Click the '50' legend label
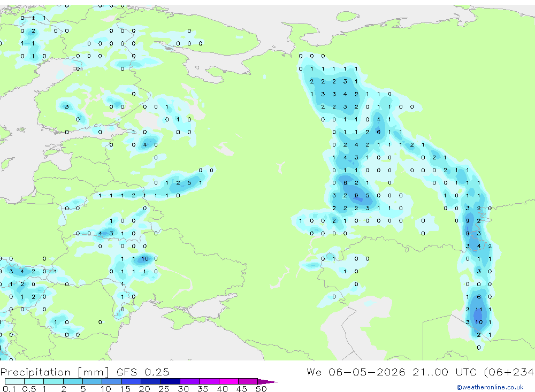The image size is (535, 392). click(x=261, y=389)
